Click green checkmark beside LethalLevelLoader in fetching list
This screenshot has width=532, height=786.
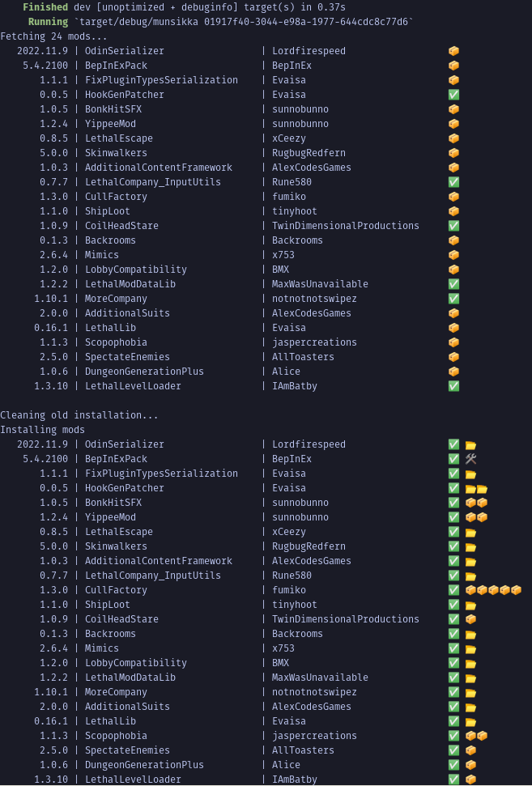tap(453, 386)
